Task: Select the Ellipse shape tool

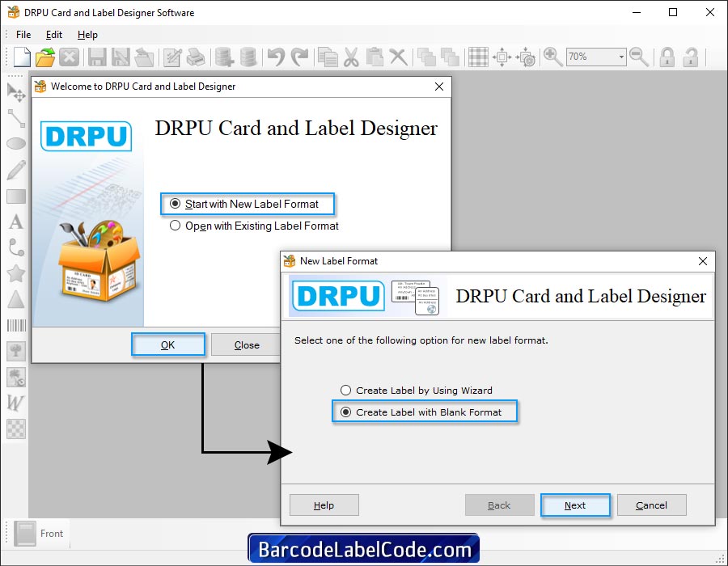Action: tap(16, 143)
